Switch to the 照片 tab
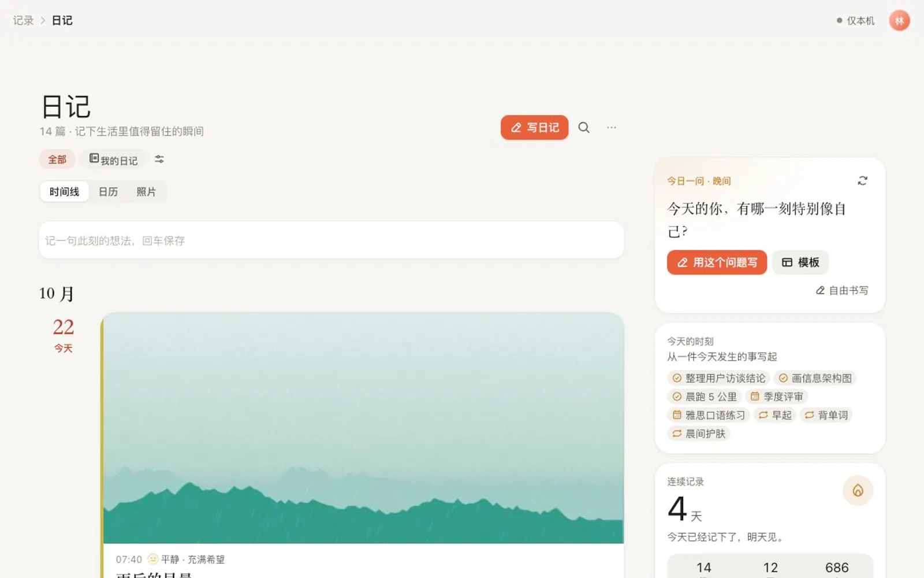The width and height of the screenshot is (924, 578). tap(146, 192)
